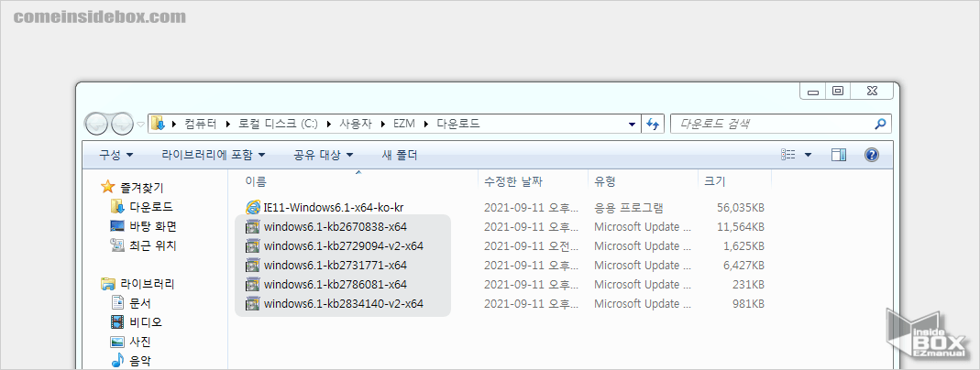Select 문서 library in sidebar
Viewport: 980px width, 370px height.
[140, 303]
